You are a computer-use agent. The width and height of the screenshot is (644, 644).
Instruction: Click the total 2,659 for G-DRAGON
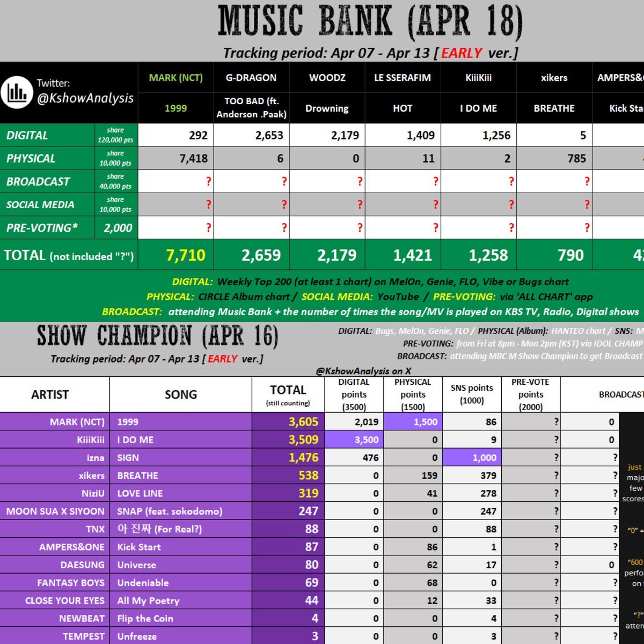261,255
